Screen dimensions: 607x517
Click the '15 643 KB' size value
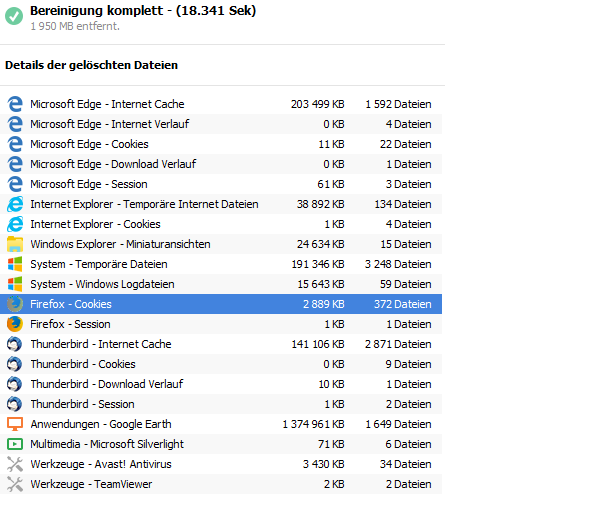coord(321,284)
